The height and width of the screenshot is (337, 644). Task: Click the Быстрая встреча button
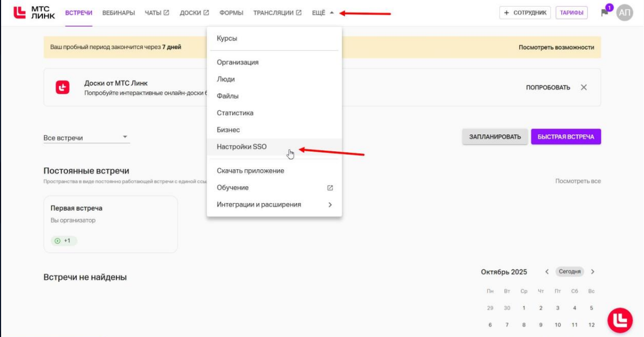[566, 137]
